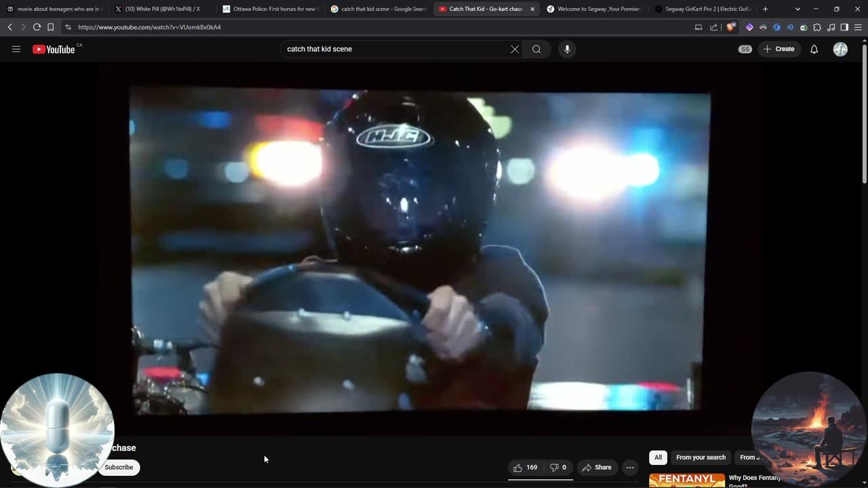
Task: Open more actions three-dot menu
Action: (630, 467)
